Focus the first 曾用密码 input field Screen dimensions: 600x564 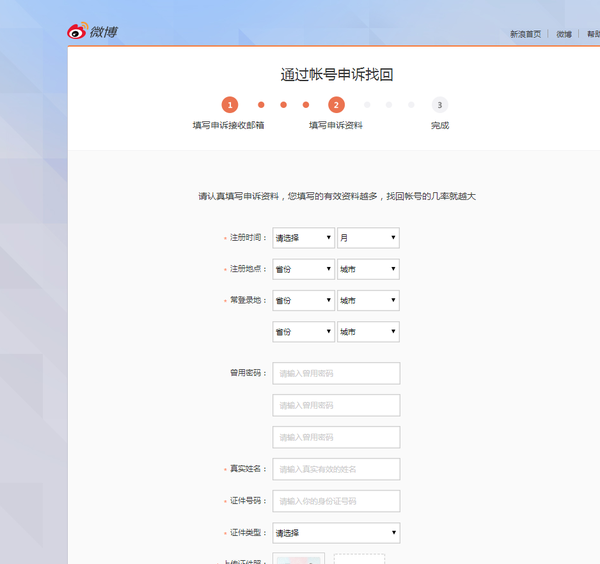[336, 373]
